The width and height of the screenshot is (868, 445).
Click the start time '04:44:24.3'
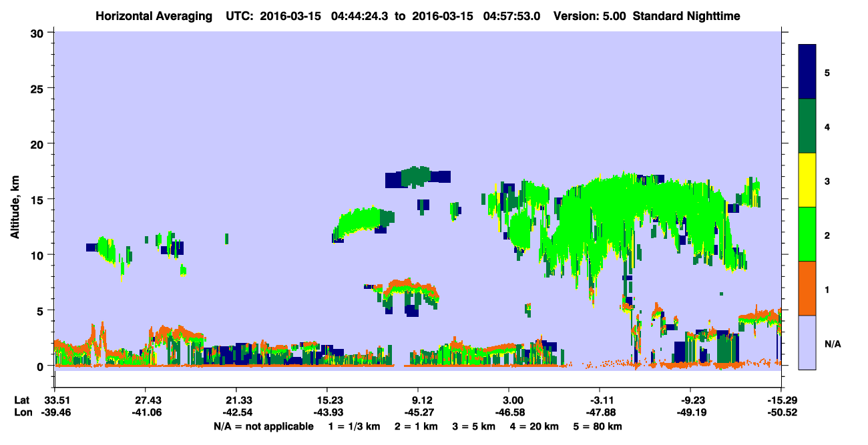[x=359, y=16]
